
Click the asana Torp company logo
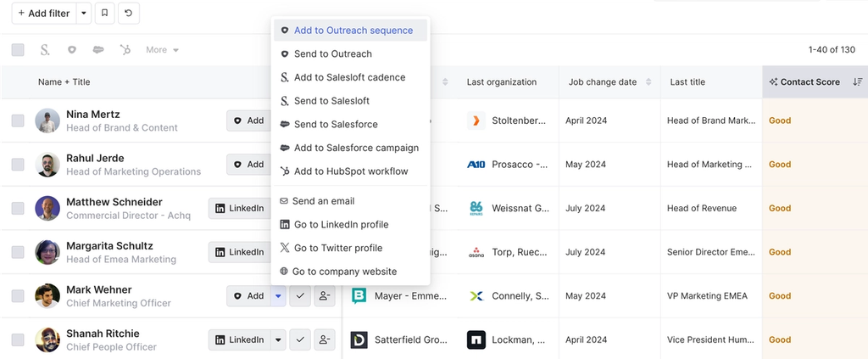point(476,252)
